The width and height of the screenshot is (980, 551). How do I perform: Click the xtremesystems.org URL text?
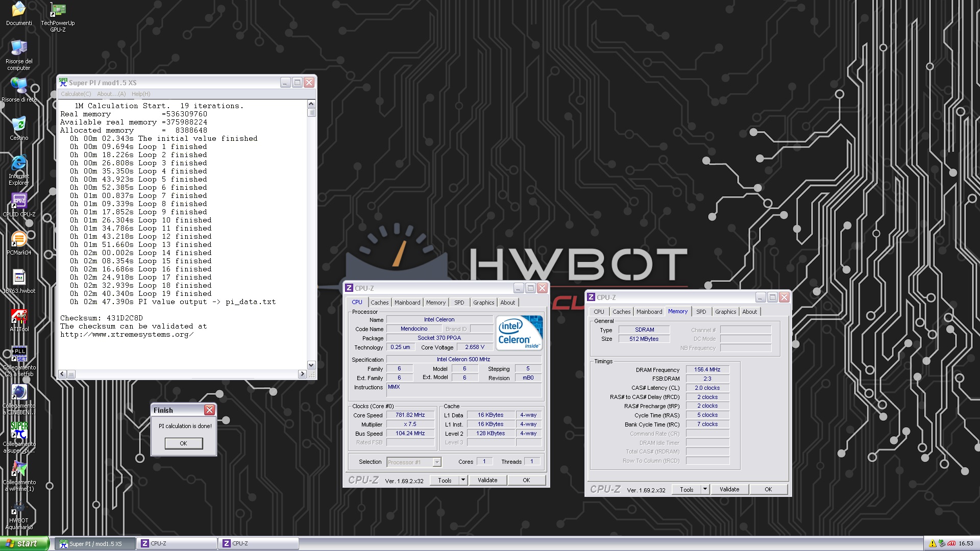127,334
